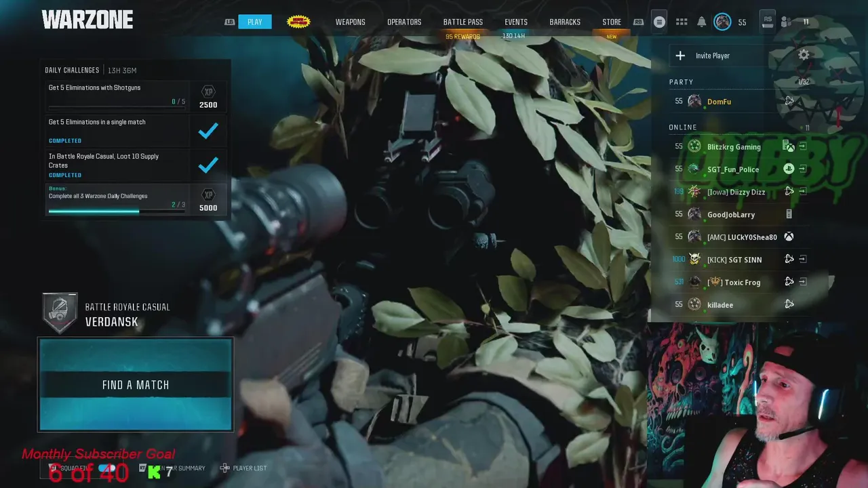Click the Battle.net icon for killadee

tap(789, 304)
